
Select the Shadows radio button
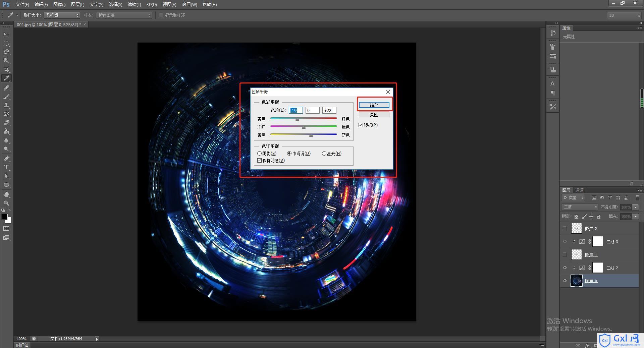[260, 154]
